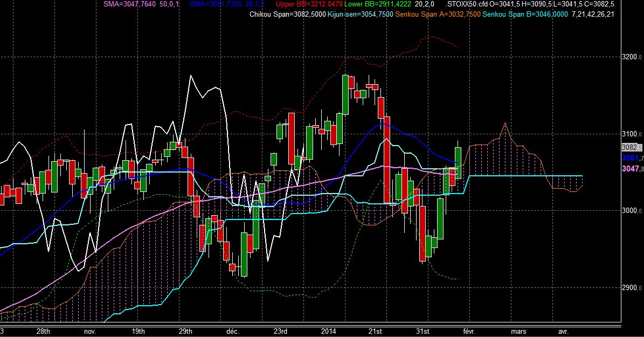The image size is (644, 337).
Task: Click the 3000,0 price axis label
Action: click(632, 211)
